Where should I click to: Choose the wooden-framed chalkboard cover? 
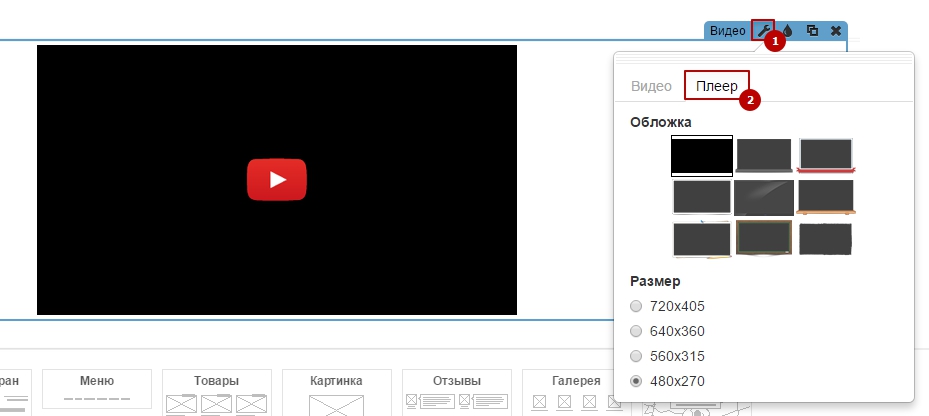(764, 238)
